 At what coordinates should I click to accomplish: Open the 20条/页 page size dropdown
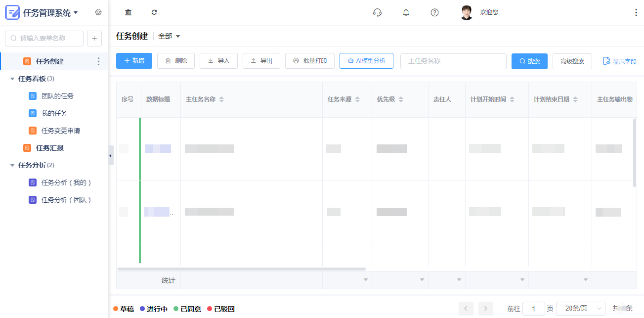[581, 308]
